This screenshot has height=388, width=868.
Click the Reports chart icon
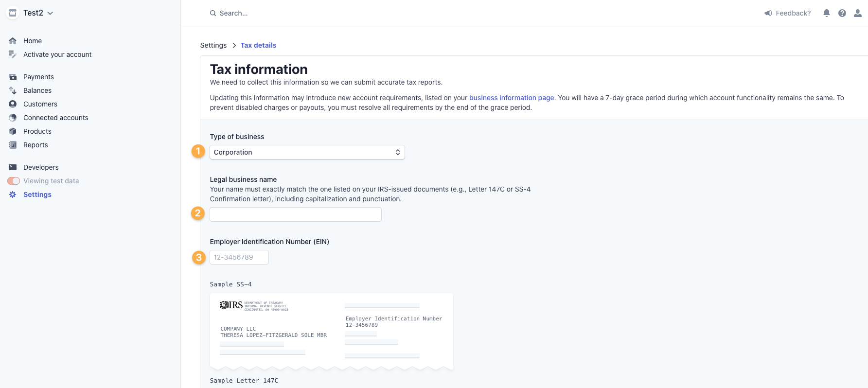coord(13,145)
